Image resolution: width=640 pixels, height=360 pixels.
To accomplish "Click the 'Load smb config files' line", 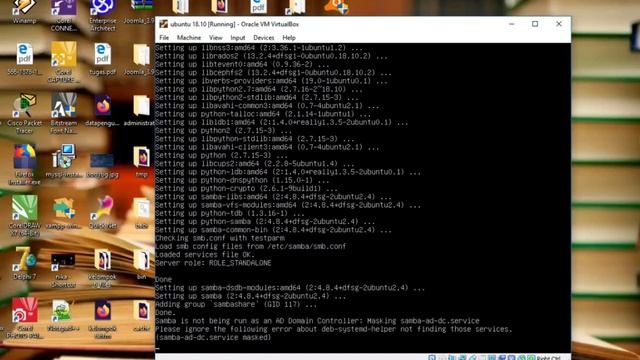I will click(250, 246).
